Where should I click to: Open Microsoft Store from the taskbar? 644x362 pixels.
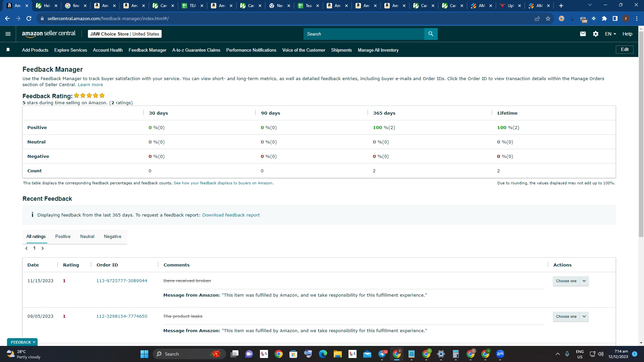coord(293,354)
